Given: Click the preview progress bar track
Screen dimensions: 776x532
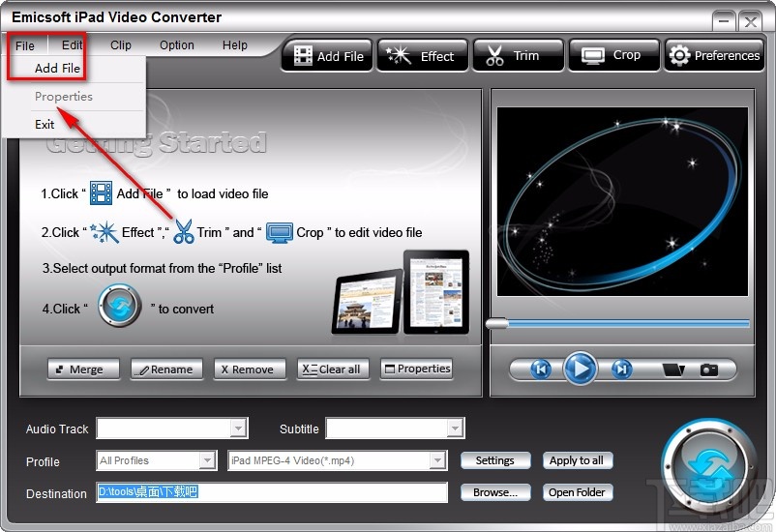Looking at the screenshot, I should point(629,324).
